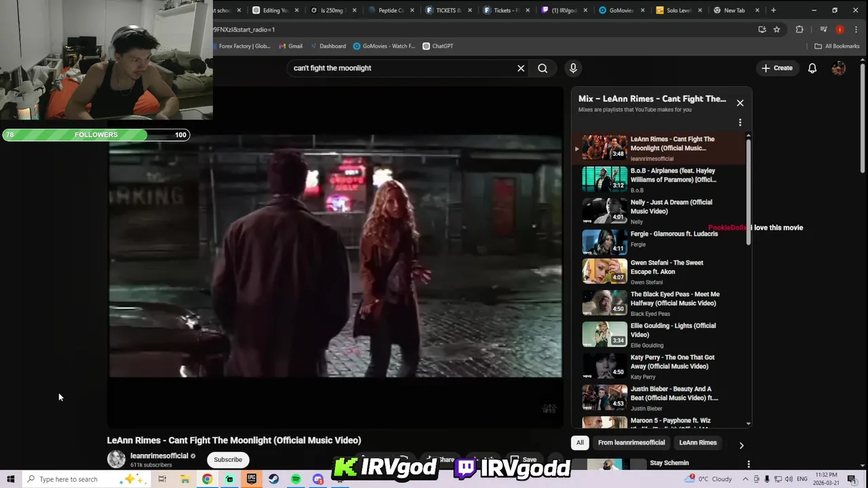Open the Chrome three-dot menu
The height and width of the screenshot is (488, 868).
pyautogui.click(x=856, y=29)
